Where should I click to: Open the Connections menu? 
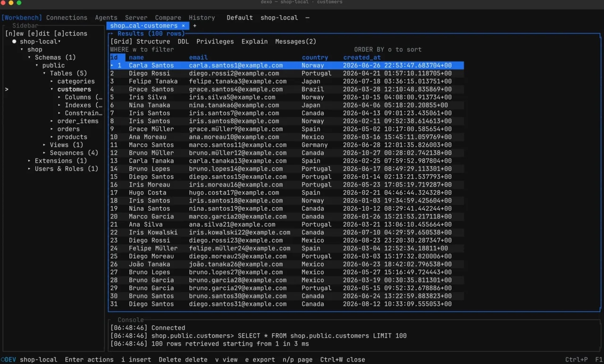click(x=67, y=18)
